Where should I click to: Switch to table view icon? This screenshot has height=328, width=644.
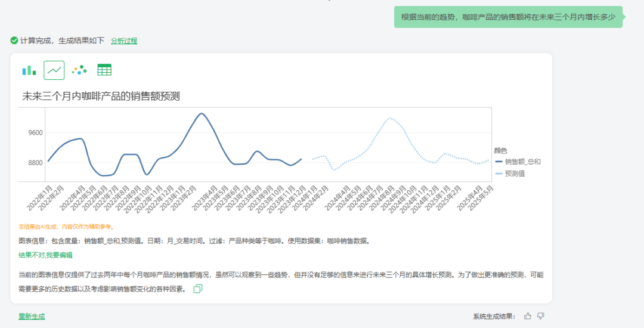point(104,70)
